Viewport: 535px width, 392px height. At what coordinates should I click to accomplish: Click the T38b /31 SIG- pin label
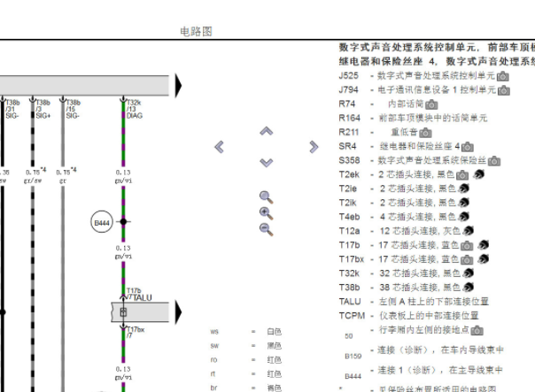(x=12, y=109)
